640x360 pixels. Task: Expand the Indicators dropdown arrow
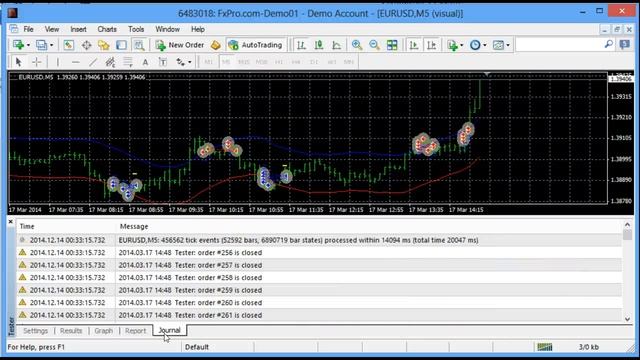(462, 45)
